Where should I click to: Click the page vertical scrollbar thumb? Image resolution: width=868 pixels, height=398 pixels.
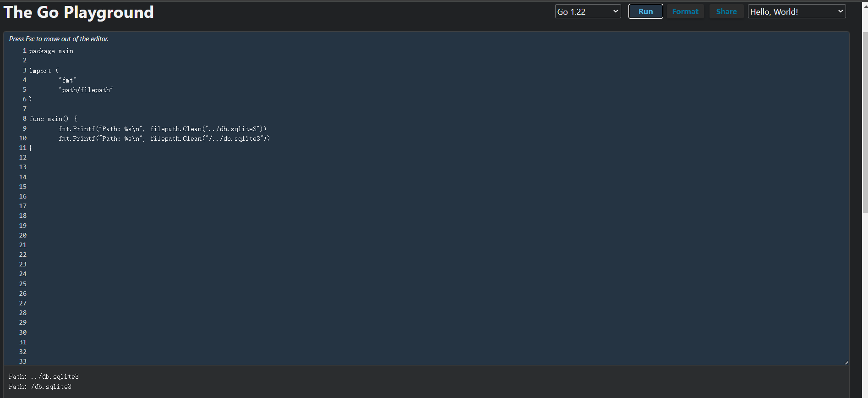coord(865,122)
